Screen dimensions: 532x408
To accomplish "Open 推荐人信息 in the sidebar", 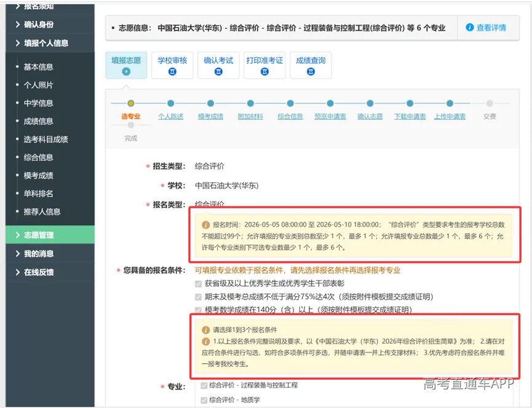I will (x=42, y=212).
